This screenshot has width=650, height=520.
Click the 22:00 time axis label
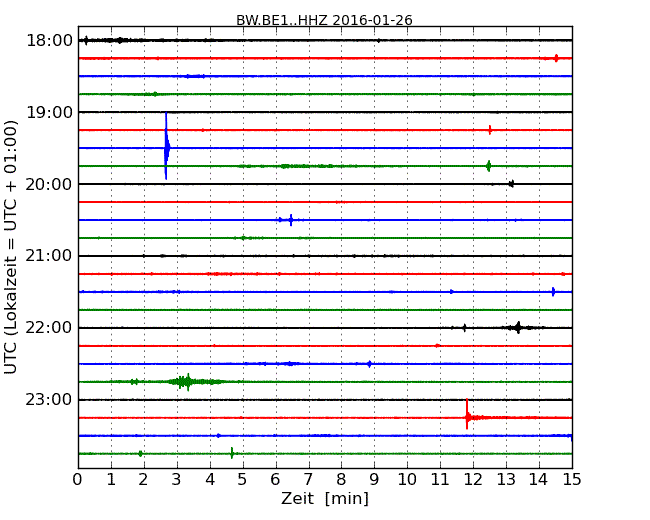[x=49, y=328]
